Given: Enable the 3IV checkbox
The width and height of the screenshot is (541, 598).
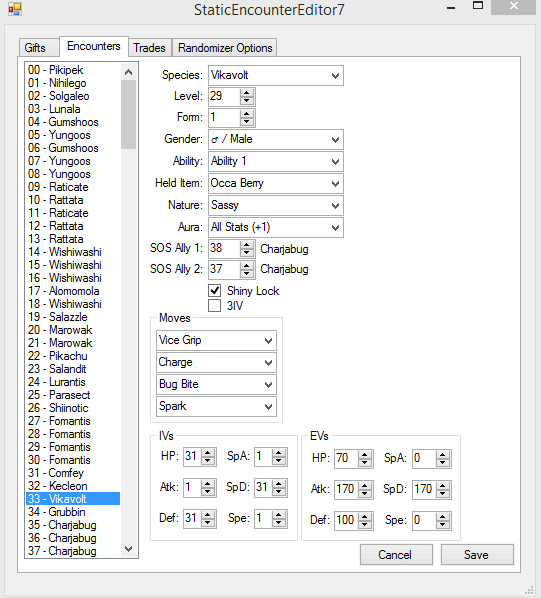Looking at the screenshot, I should (215, 305).
